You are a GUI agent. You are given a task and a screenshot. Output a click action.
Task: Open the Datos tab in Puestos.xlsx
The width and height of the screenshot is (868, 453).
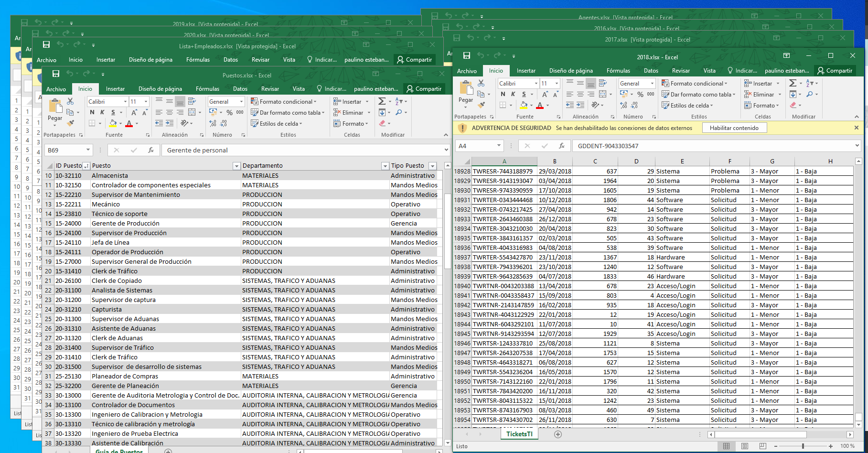tap(240, 89)
